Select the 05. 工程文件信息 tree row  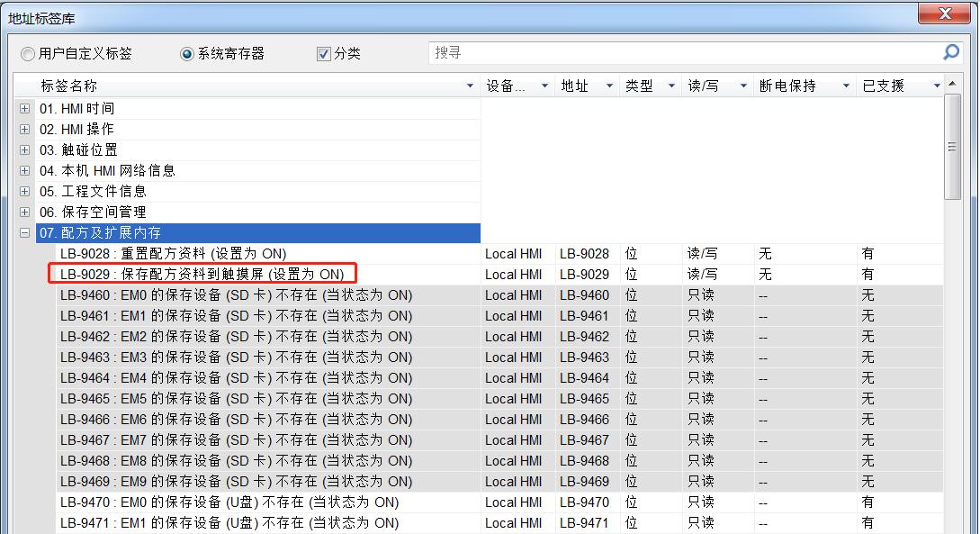pos(258,191)
